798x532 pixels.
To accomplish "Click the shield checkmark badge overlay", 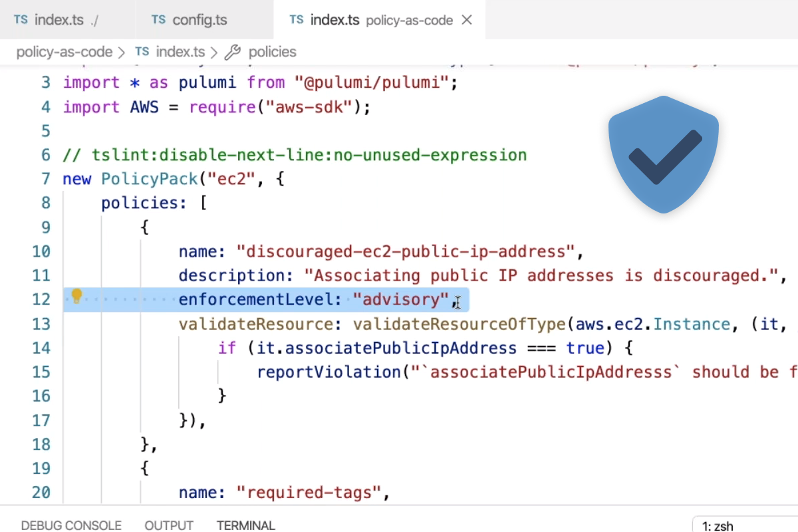I will [663, 154].
